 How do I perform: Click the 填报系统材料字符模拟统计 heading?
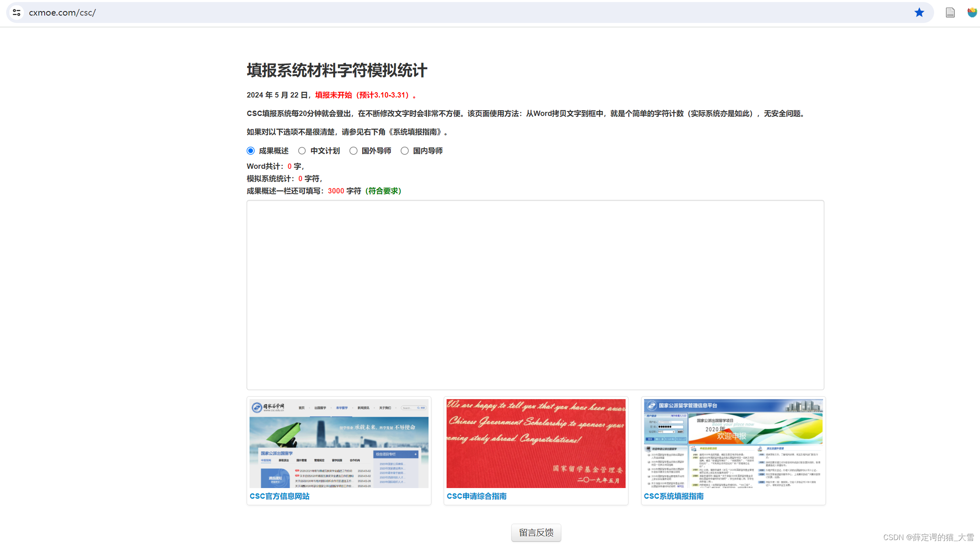point(337,70)
